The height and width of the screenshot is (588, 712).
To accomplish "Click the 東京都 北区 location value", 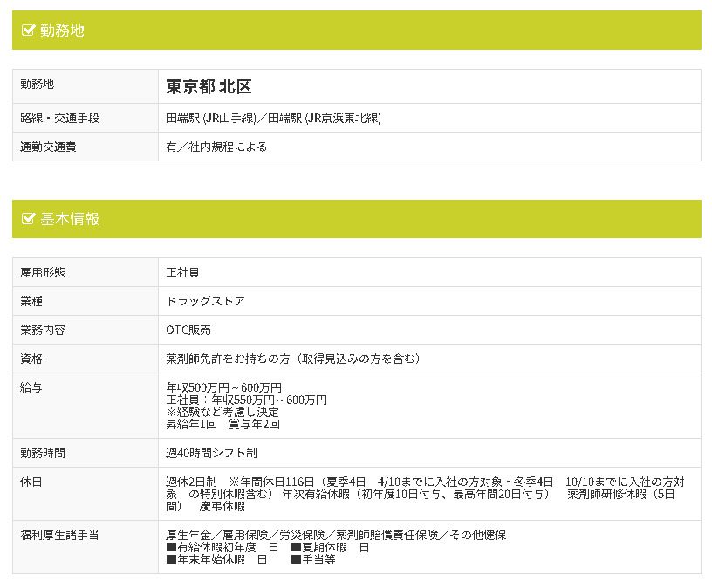I will click(209, 86).
